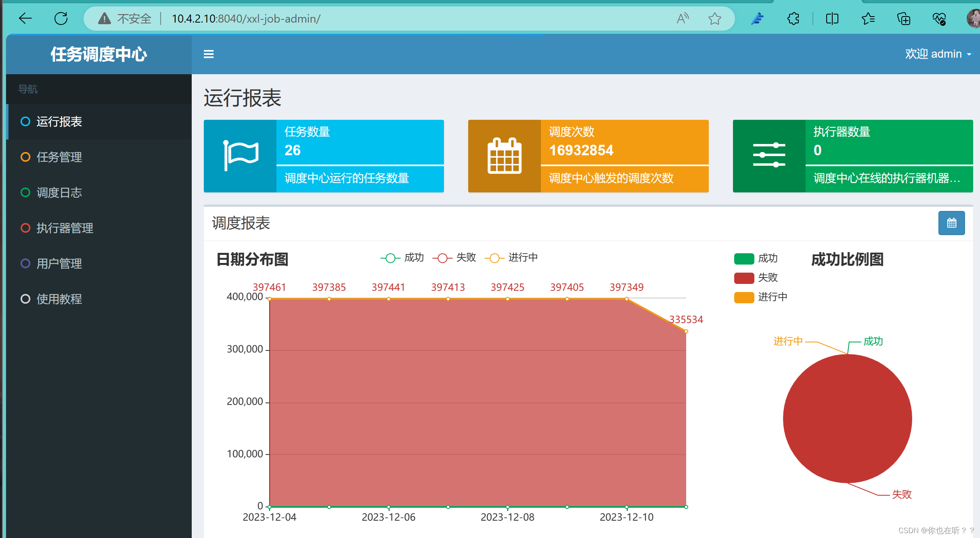Screen dimensions: 980x538
Task: Open the date range picker in 调度报表
Action: [951, 223]
